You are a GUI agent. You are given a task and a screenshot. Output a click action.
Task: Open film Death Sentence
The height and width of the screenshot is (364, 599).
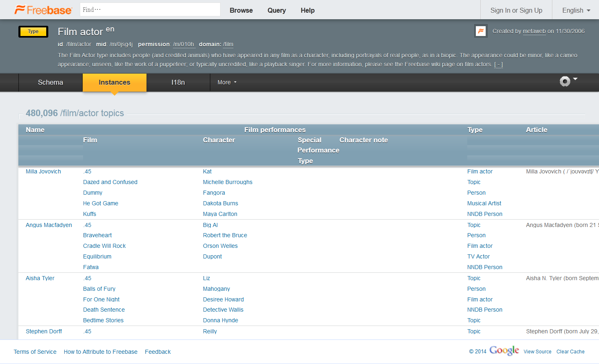(x=104, y=310)
